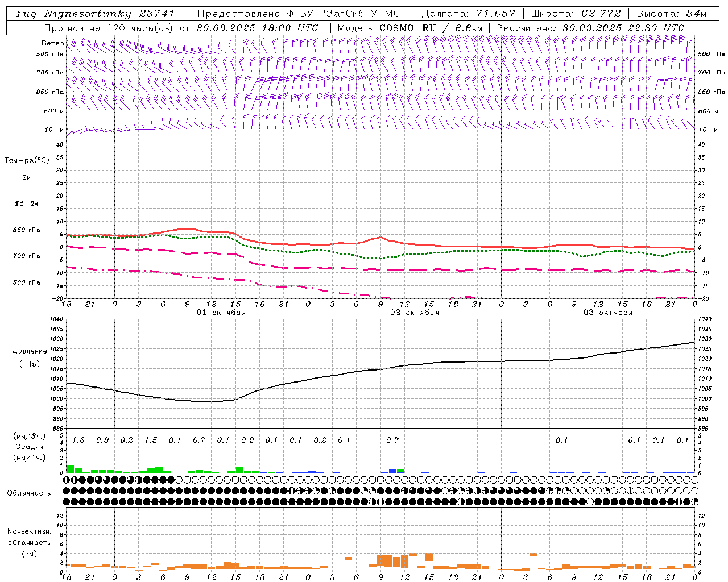Select the 700 гПа temperature legend entry

point(26,256)
